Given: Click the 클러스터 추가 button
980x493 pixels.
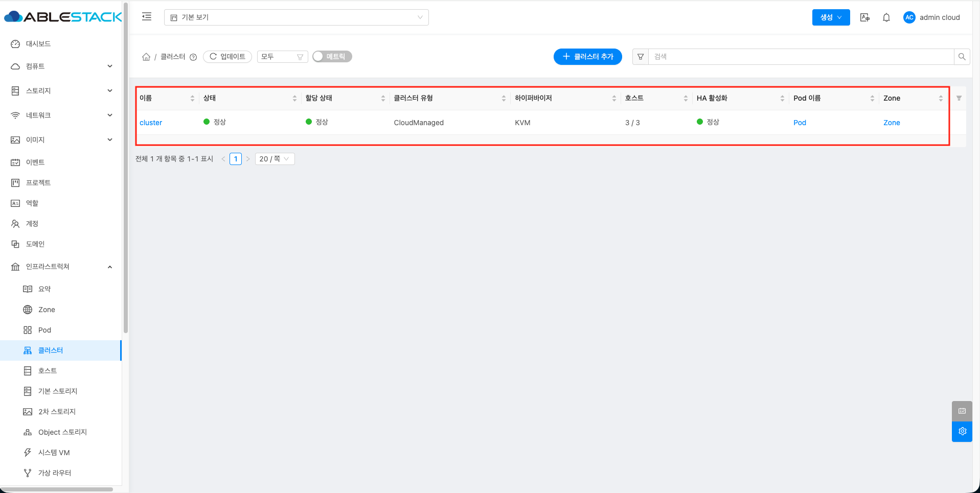Looking at the screenshot, I should (x=588, y=57).
